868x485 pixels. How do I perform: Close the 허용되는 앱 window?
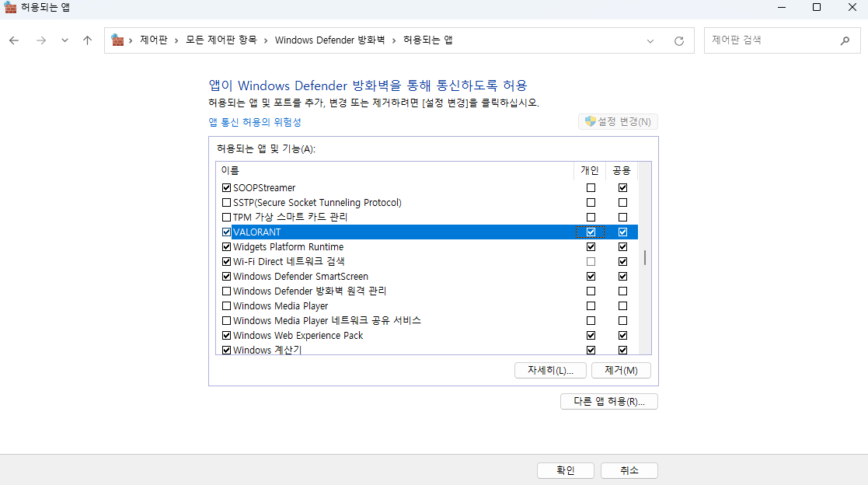click(852, 7)
